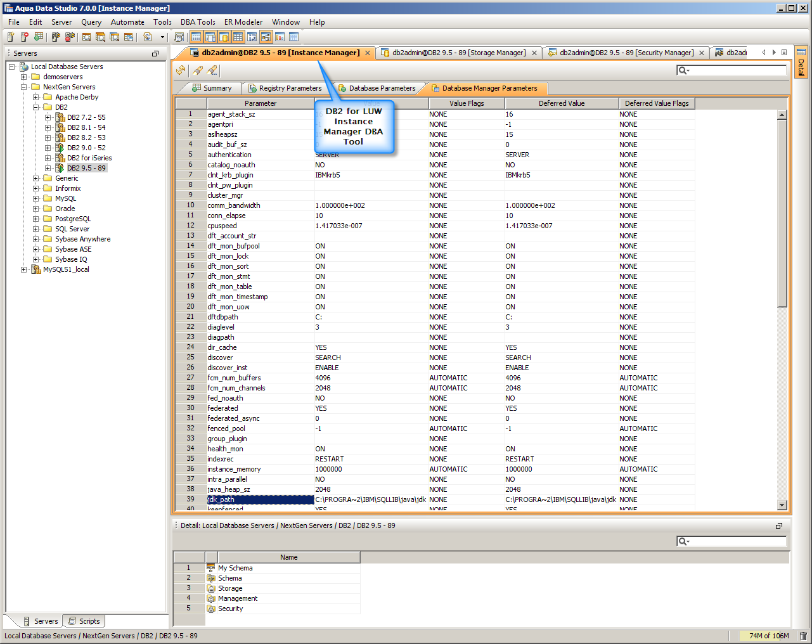Click the connect to server plug icon
This screenshot has width=812, height=644.
tap(56, 37)
